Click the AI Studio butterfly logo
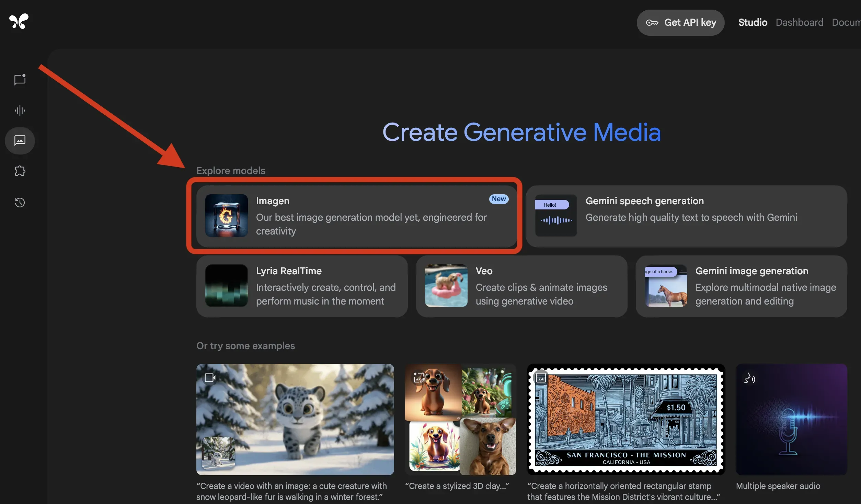The width and height of the screenshot is (861, 504). click(19, 21)
